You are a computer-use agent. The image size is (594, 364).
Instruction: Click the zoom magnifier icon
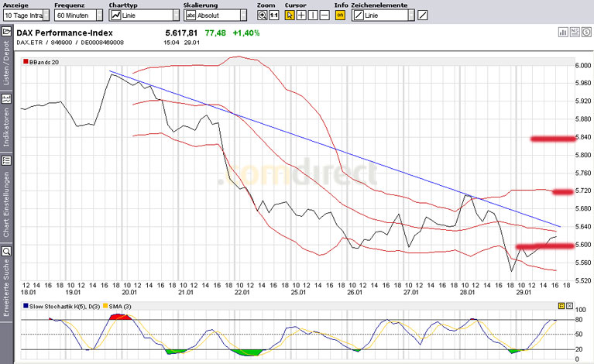(263, 15)
